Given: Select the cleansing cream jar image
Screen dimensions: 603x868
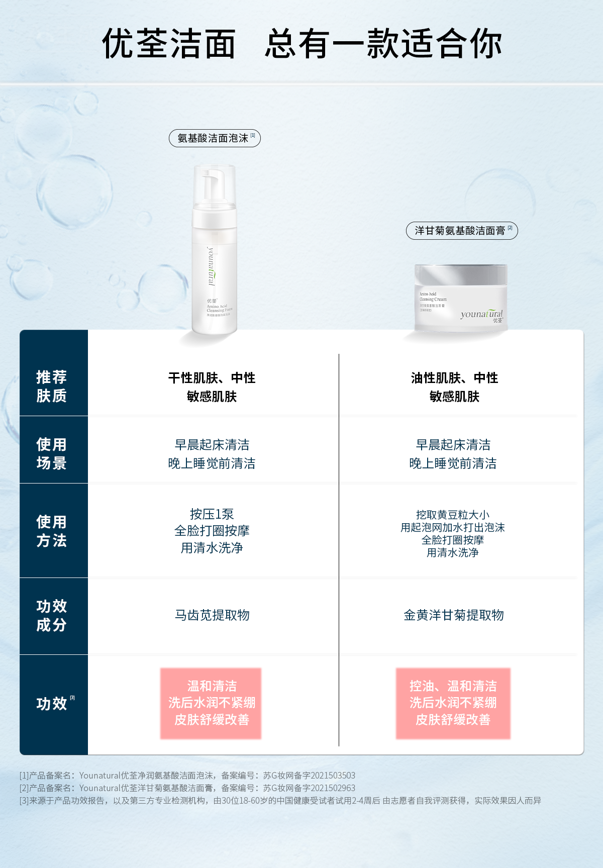Looking at the screenshot, I should click(x=461, y=298).
